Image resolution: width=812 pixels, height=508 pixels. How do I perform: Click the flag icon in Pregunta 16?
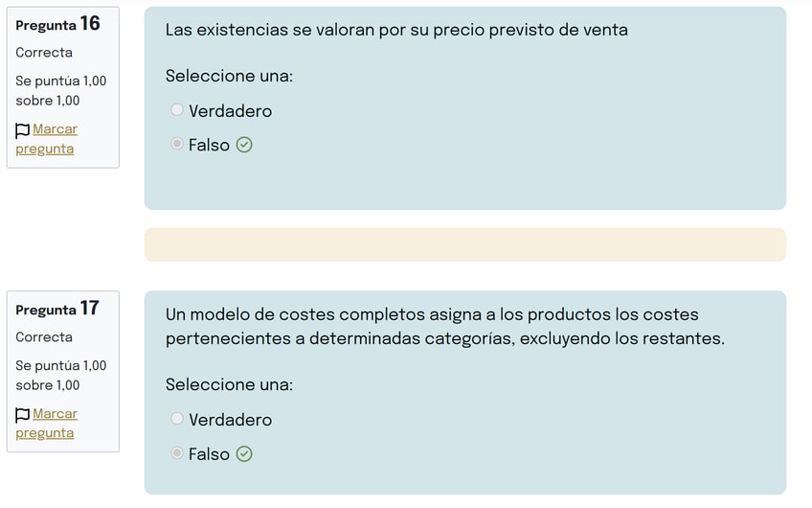23,130
